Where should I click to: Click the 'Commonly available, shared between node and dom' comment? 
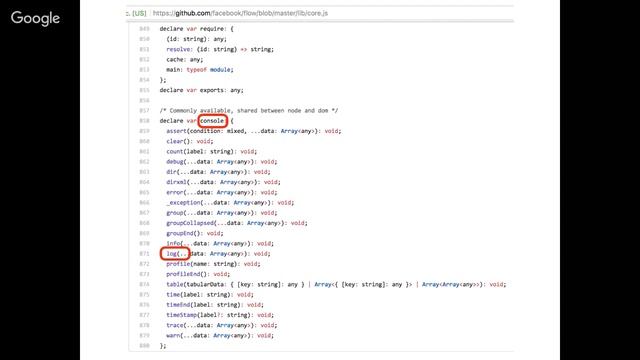pyautogui.click(x=249, y=110)
